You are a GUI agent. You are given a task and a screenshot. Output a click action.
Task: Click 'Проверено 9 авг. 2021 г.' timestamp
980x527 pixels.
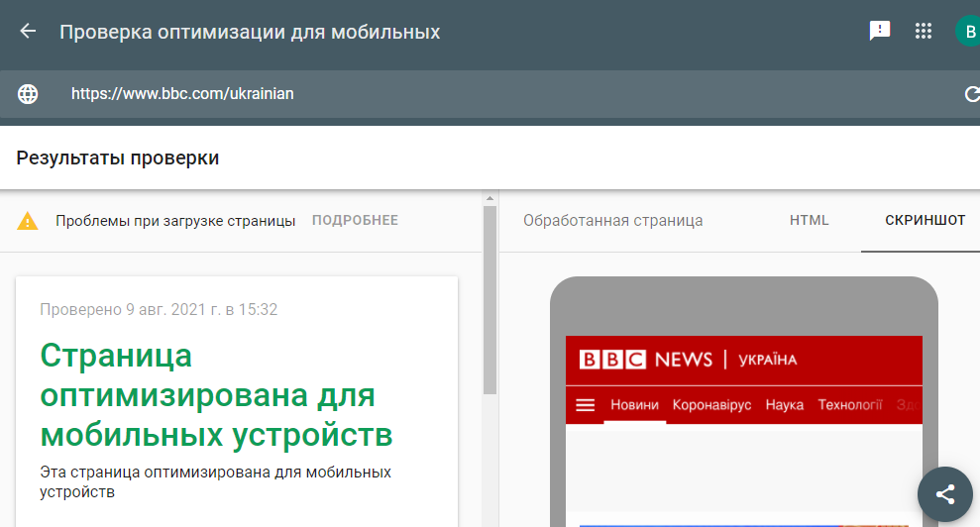pos(159,309)
